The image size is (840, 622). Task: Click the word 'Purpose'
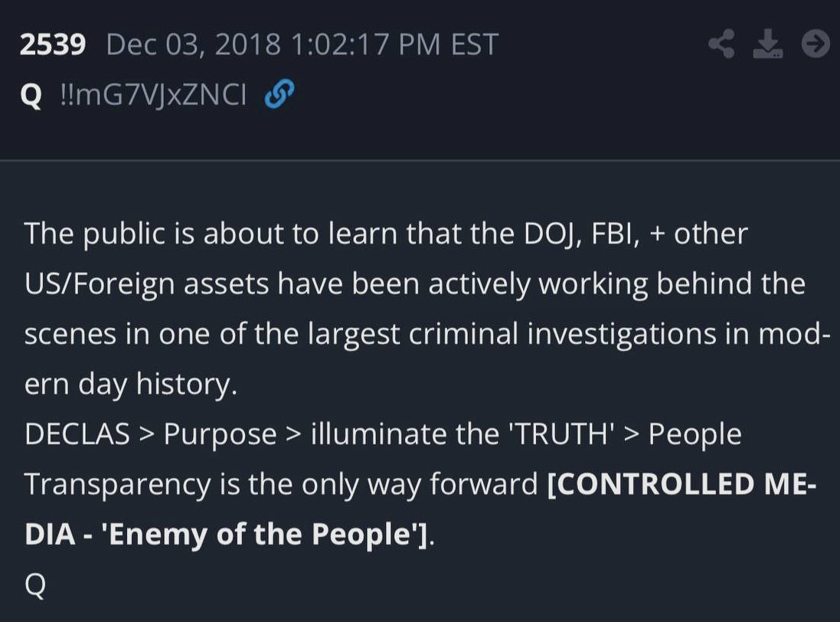220,435
